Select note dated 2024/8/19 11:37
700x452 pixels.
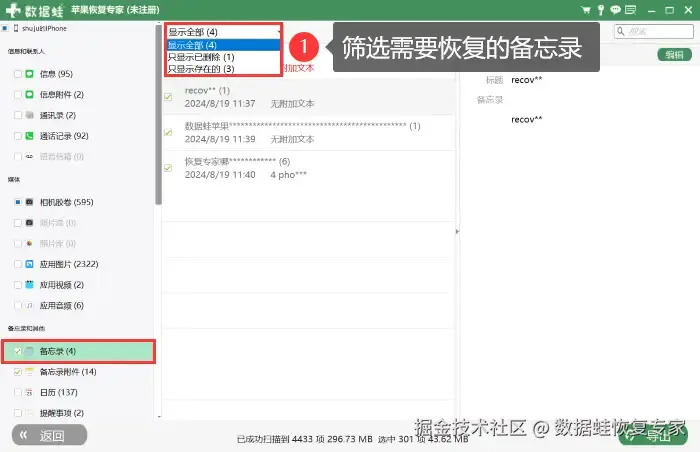[x=309, y=97]
